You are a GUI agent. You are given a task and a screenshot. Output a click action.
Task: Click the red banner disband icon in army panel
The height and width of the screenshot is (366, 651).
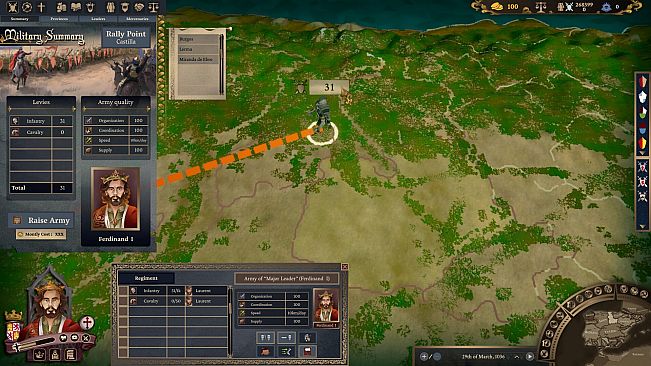point(307,351)
